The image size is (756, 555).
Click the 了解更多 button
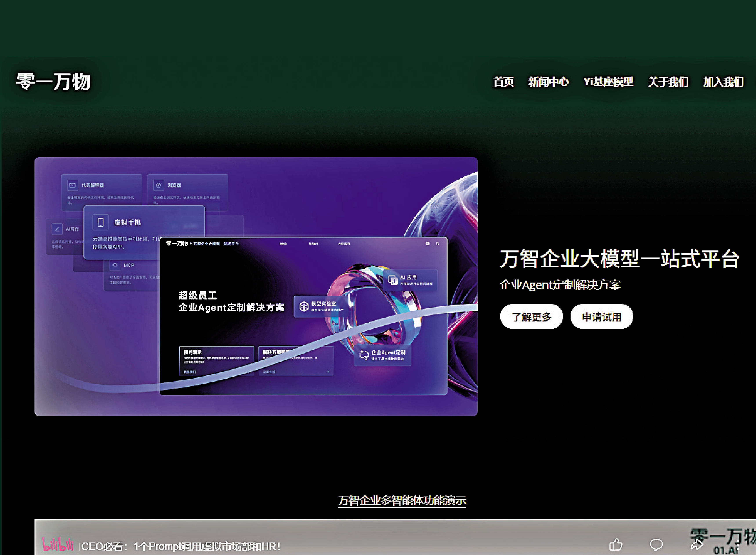[x=531, y=316]
